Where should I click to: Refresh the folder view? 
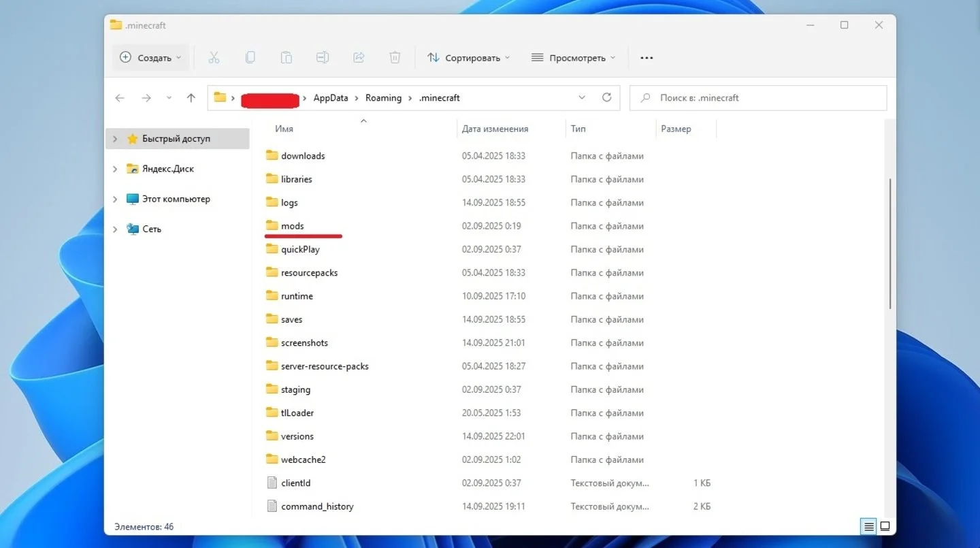[606, 97]
